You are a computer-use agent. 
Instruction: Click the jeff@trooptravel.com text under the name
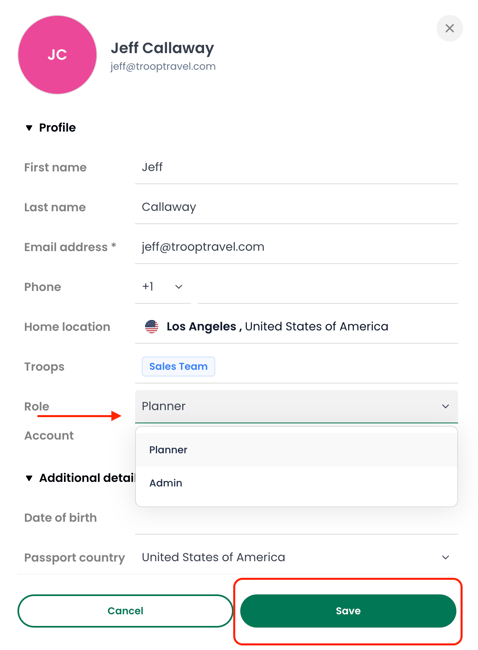click(x=163, y=66)
